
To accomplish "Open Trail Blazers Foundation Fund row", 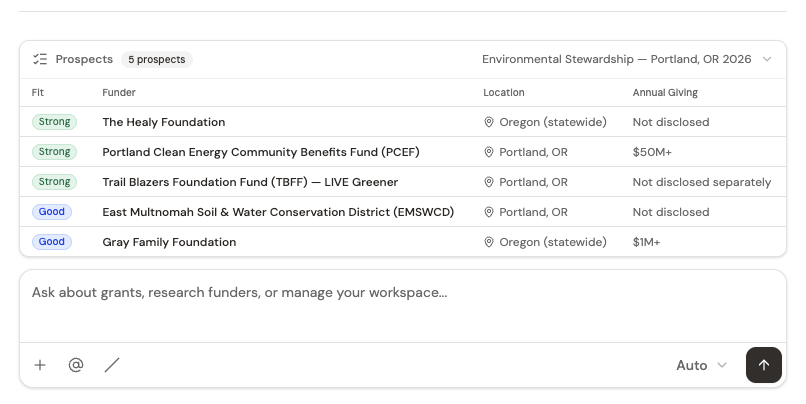I will coord(250,182).
